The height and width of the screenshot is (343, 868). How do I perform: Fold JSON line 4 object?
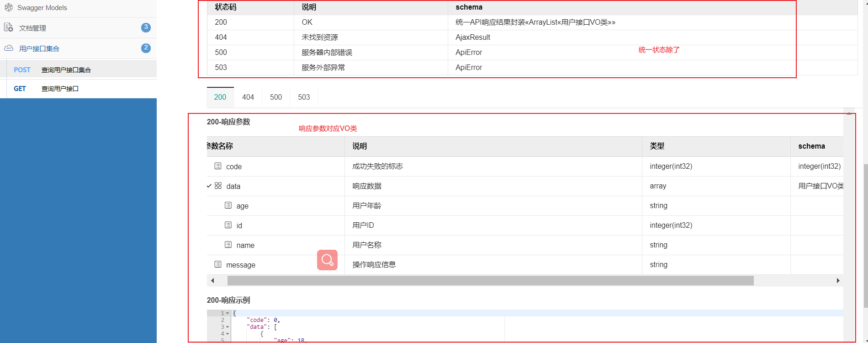(228, 334)
